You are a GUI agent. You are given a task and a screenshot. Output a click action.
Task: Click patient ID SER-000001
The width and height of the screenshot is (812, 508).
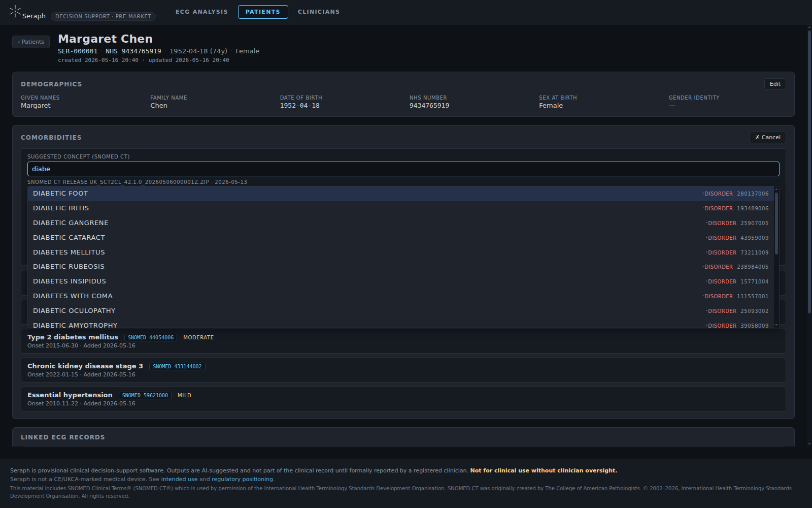click(78, 51)
